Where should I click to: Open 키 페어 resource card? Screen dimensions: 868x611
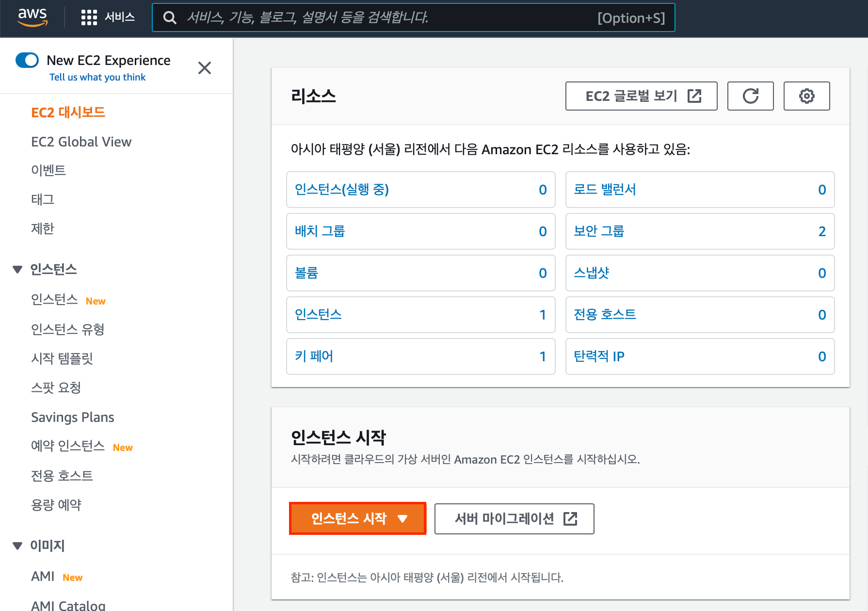(x=420, y=356)
